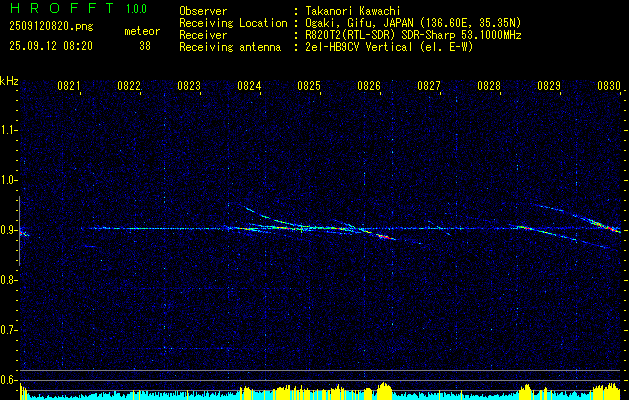Click the Receiver label
The width and height of the screenshot is (629, 400).
[x=203, y=35]
